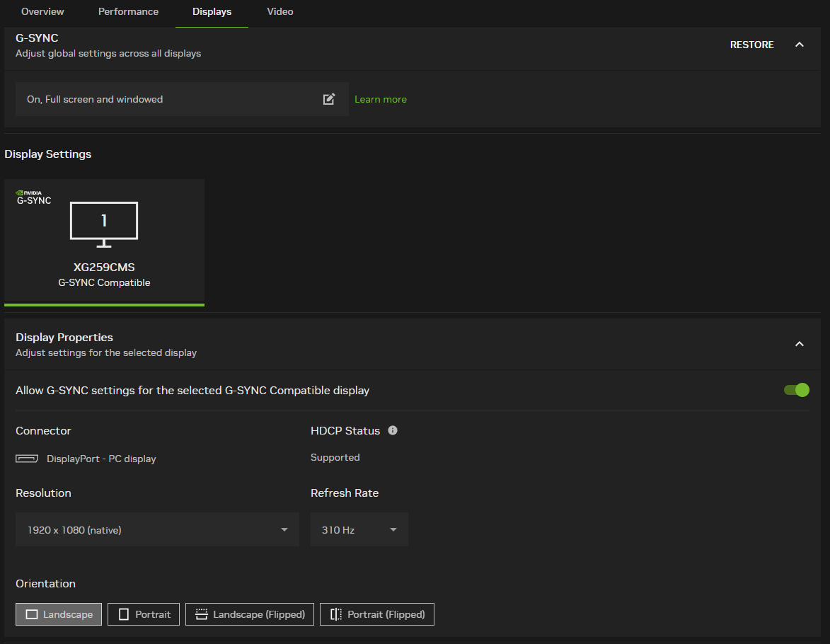Click the G-SYNC mode edit pencil icon

(329, 99)
